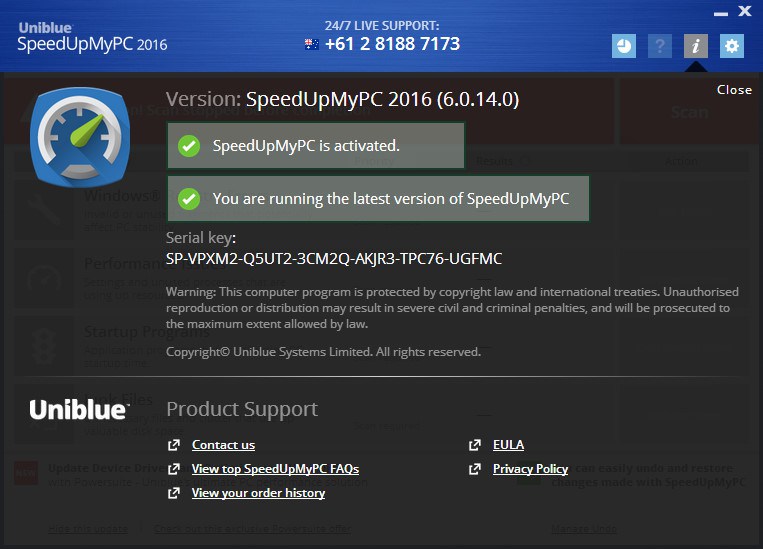
Task: Select View your order history link
Action: click(258, 493)
